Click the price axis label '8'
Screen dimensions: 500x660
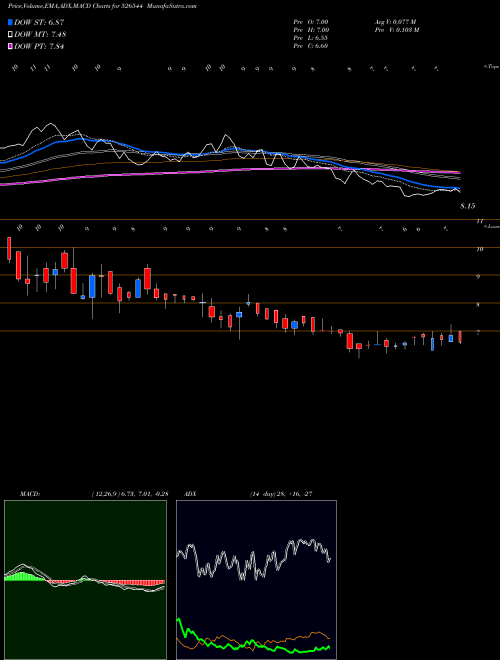[478, 305]
